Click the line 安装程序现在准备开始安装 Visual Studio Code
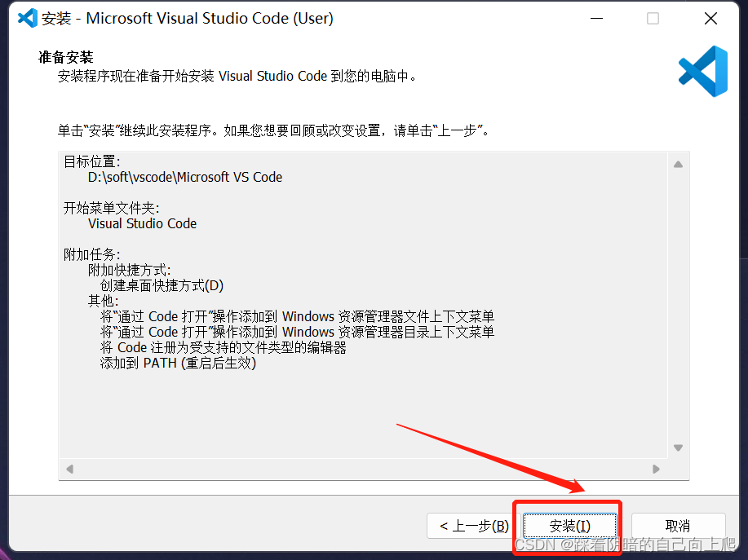The image size is (748, 560). click(237, 77)
